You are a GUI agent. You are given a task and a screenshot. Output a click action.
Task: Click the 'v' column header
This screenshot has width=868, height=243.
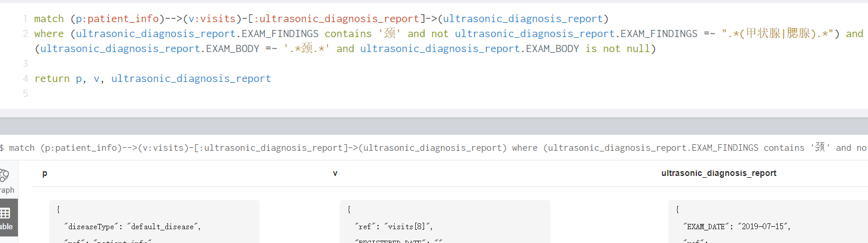click(x=335, y=173)
